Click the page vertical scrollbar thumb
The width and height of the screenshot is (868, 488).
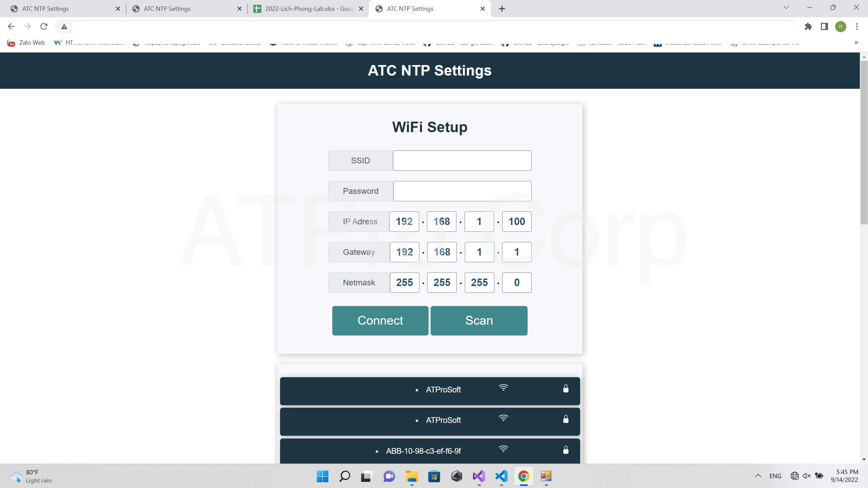pos(864,142)
